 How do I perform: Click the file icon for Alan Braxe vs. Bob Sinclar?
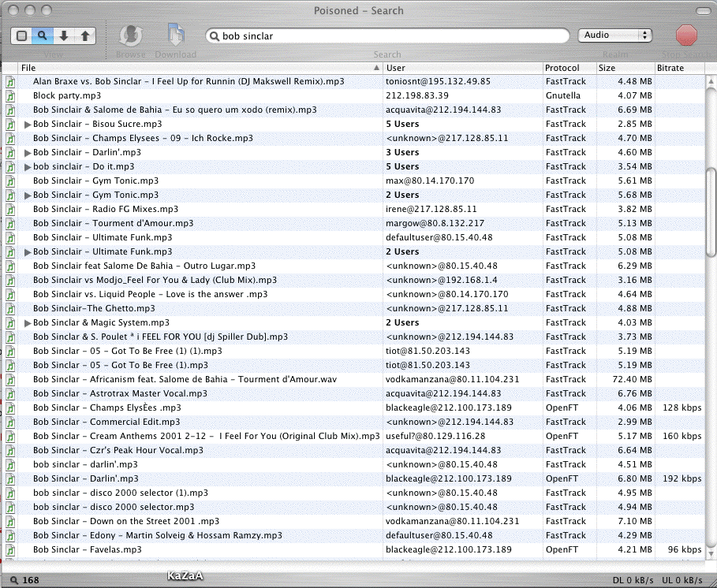point(10,82)
